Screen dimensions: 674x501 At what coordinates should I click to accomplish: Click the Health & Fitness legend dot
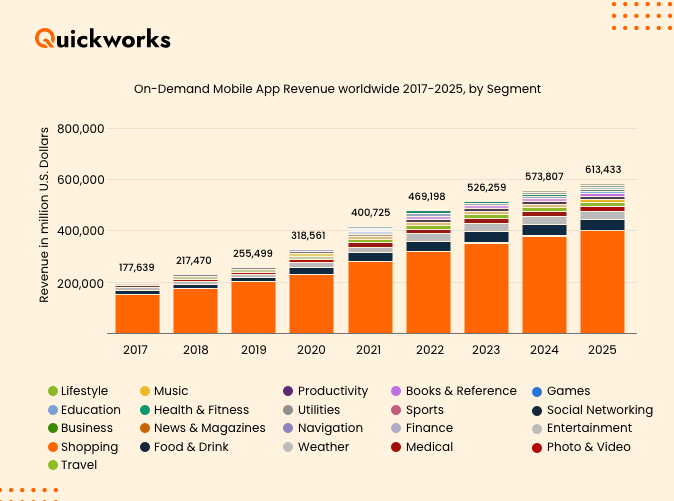click(x=145, y=410)
